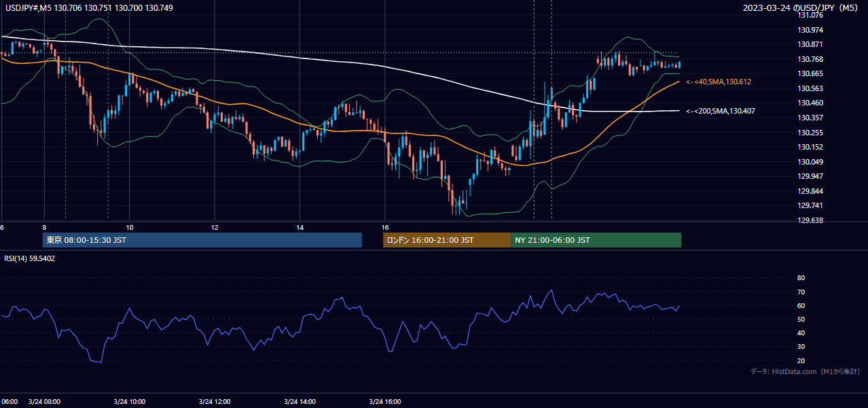This screenshot has width=868, height=408.
Task: Click the 3/24 14:00 bottom time label
Action: [x=300, y=401]
